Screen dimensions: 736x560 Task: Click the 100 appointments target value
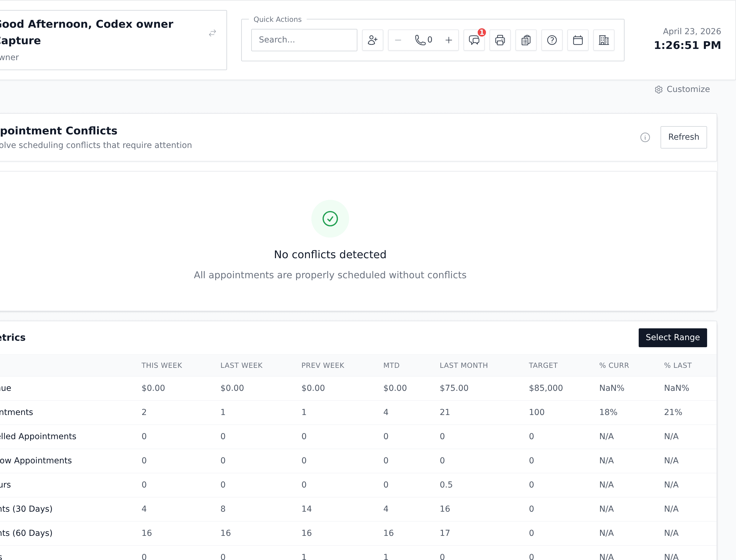click(x=537, y=412)
